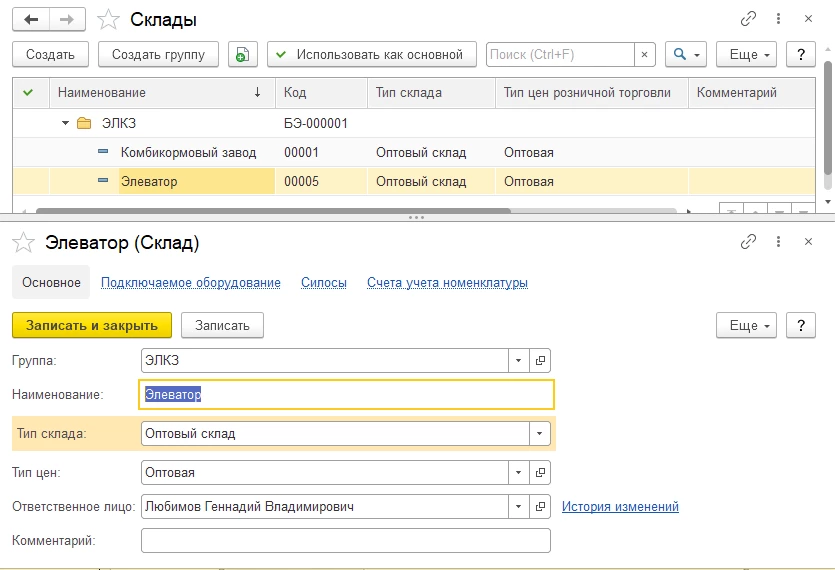Switch to Подключаемое оборудование tab
The height and width of the screenshot is (570, 835).
click(x=190, y=283)
